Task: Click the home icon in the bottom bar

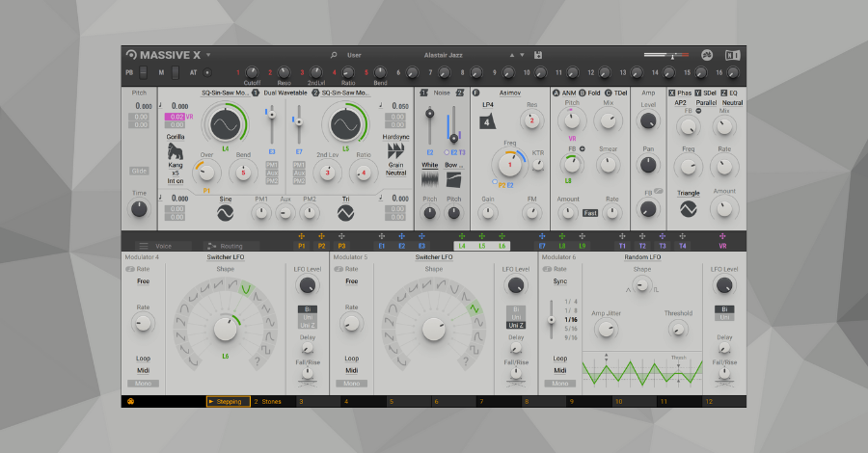Action: pyautogui.click(x=130, y=400)
